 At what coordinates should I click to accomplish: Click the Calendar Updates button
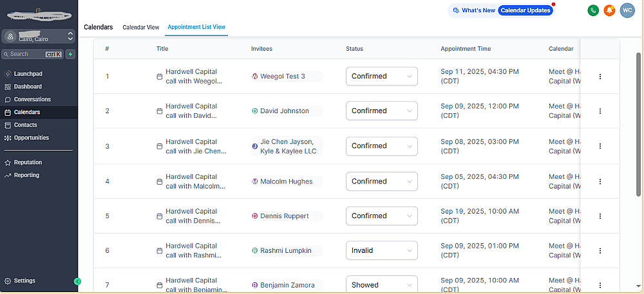click(526, 10)
